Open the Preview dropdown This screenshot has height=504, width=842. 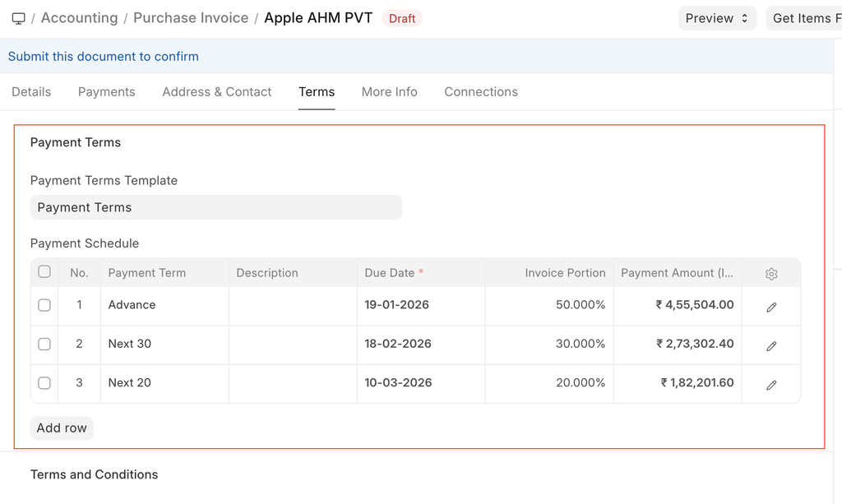(x=717, y=18)
